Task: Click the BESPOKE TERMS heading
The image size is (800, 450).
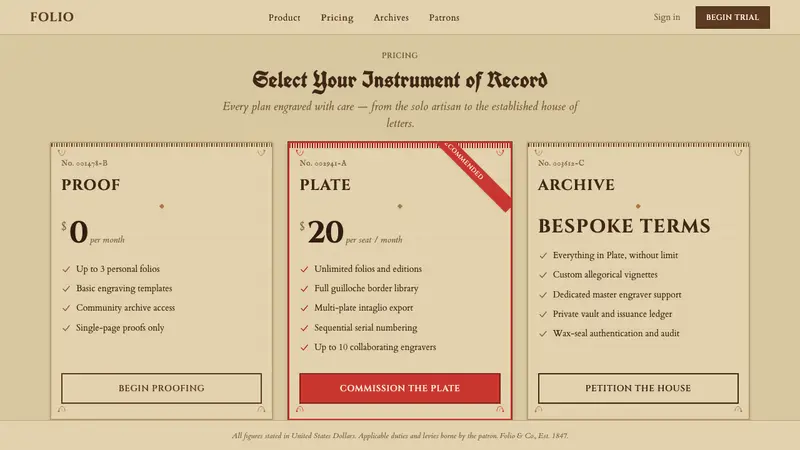Action: point(624,226)
